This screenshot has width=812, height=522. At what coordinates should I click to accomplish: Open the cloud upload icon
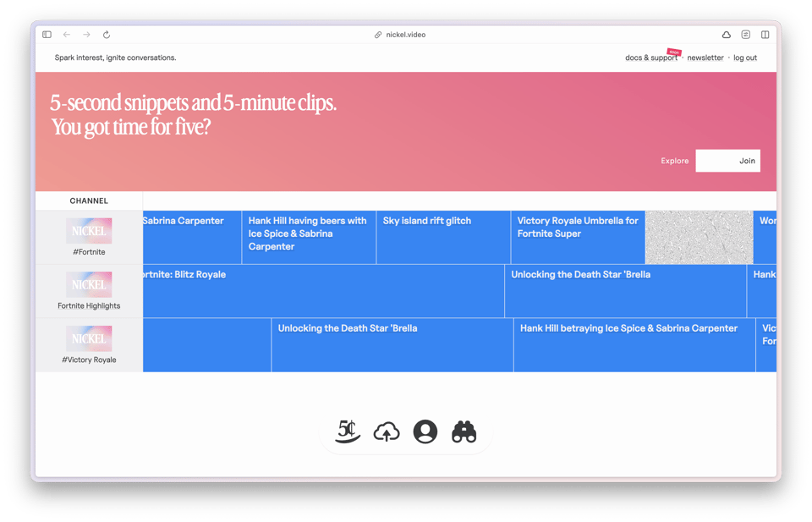point(387,432)
